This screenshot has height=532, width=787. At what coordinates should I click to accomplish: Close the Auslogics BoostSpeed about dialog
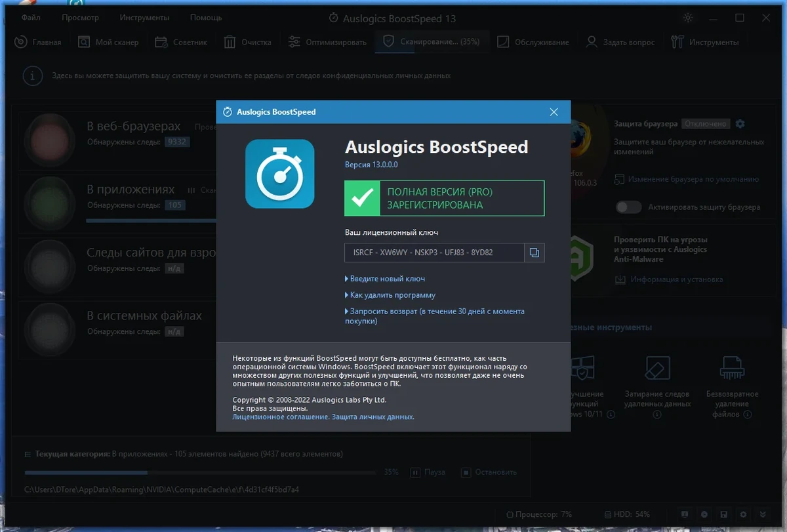click(x=554, y=112)
